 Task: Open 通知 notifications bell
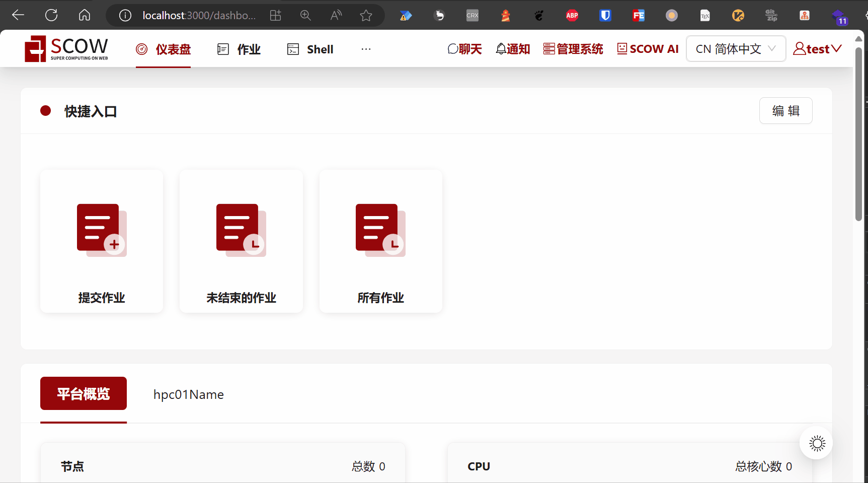pyautogui.click(x=513, y=49)
